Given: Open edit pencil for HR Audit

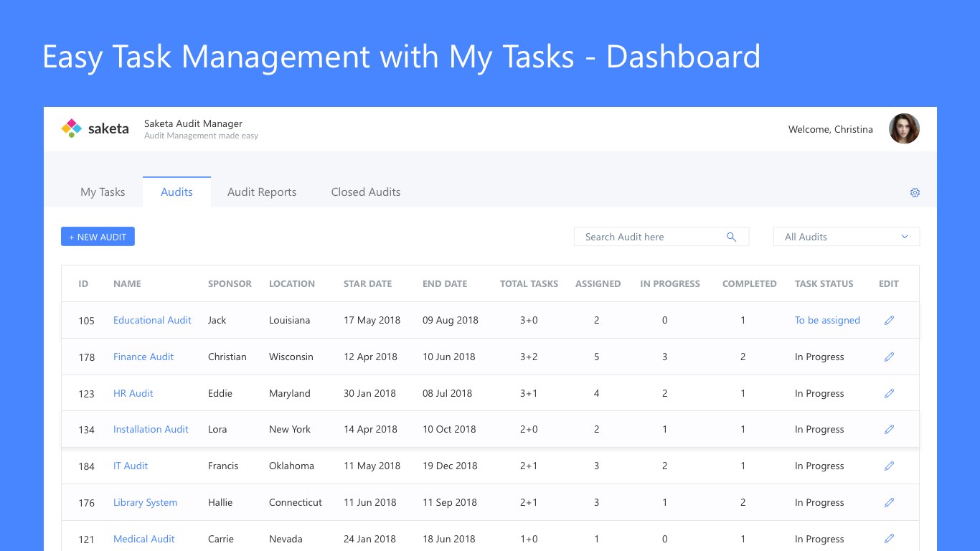Looking at the screenshot, I should 889,393.
